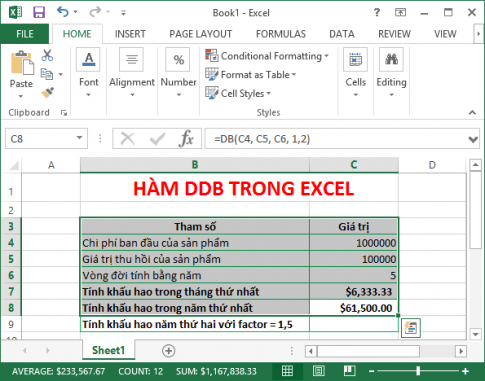Click the title HÀM DDB TRONG EXCEL

point(243,188)
